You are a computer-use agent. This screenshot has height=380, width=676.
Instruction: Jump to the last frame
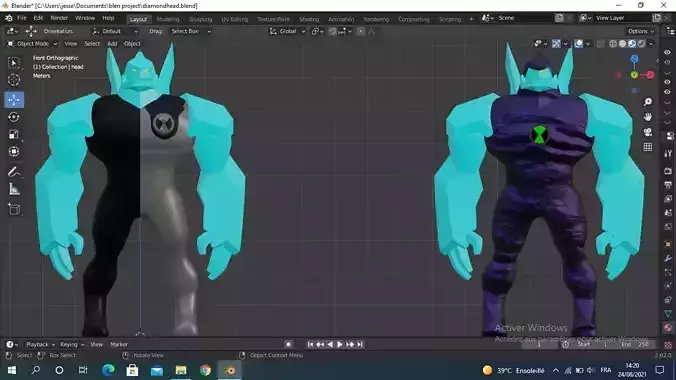click(360, 344)
